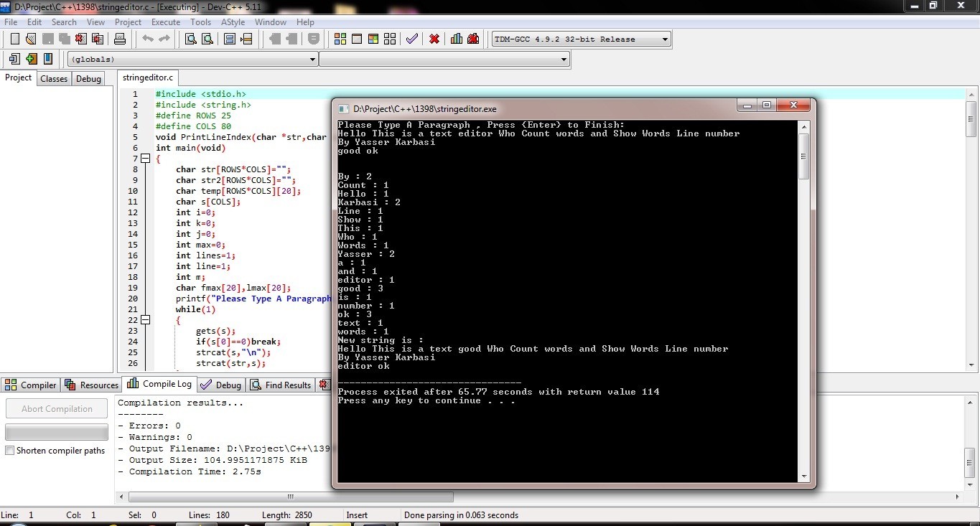Click the editor horizontal scrollbar thumb
Image resolution: width=980 pixels, height=526 pixels.
(x=291, y=497)
